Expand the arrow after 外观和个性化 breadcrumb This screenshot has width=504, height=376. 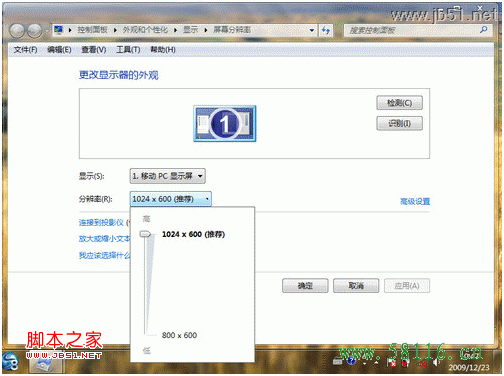(175, 30)
